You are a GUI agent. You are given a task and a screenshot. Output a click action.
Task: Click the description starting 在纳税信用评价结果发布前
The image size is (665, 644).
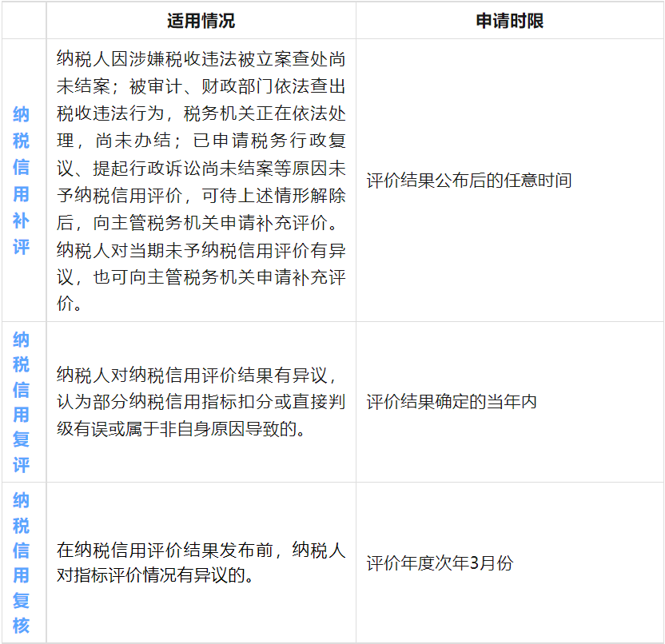click(201, 563)
